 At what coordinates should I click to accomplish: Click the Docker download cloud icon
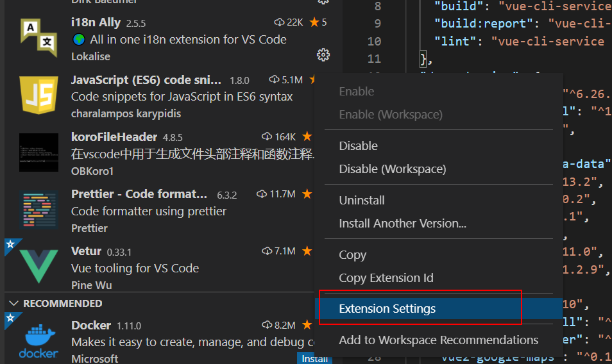click(x=267, y=325)
